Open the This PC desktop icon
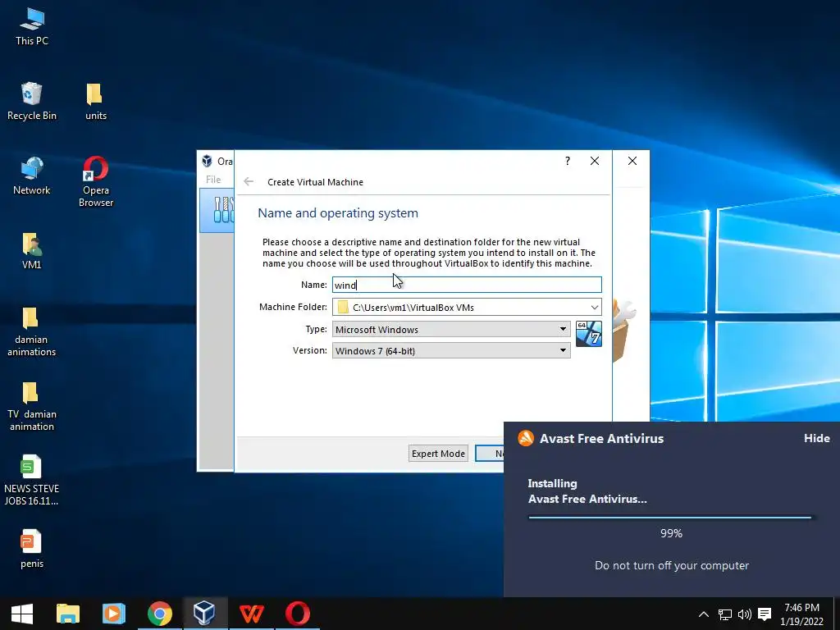The width and height of the screenshot is (840, 630). point(32,27)
